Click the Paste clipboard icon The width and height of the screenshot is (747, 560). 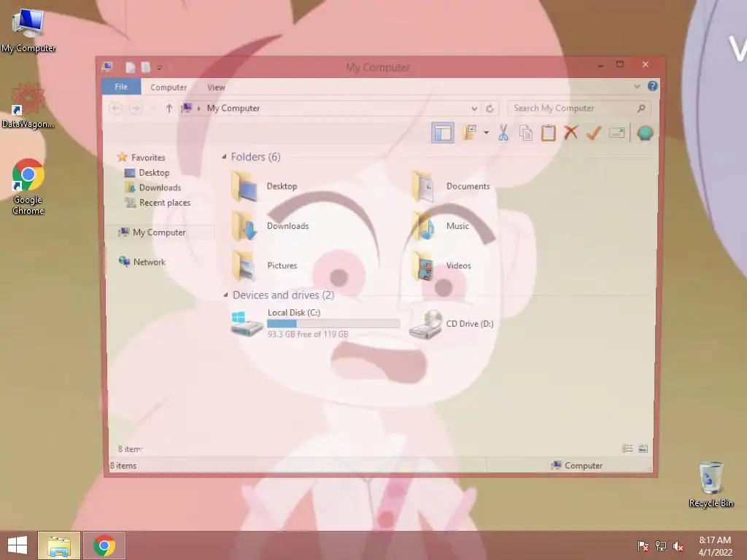[x=549, y=133]
